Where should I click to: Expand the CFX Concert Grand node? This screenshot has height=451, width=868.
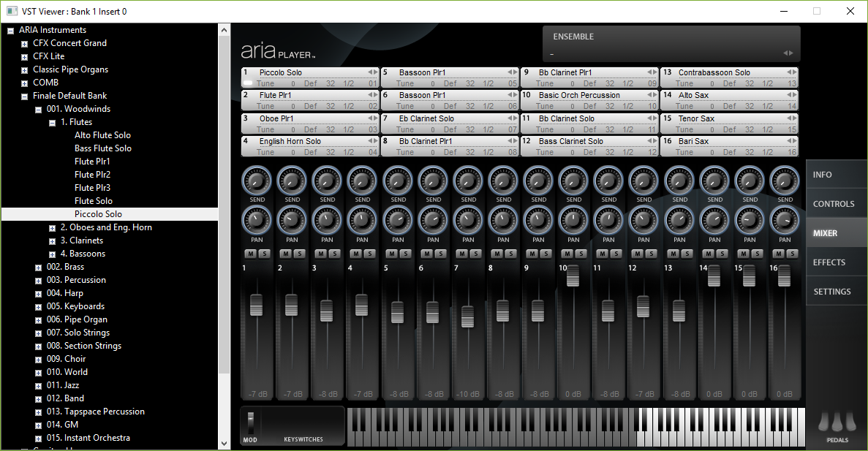(x=24, y=45)
